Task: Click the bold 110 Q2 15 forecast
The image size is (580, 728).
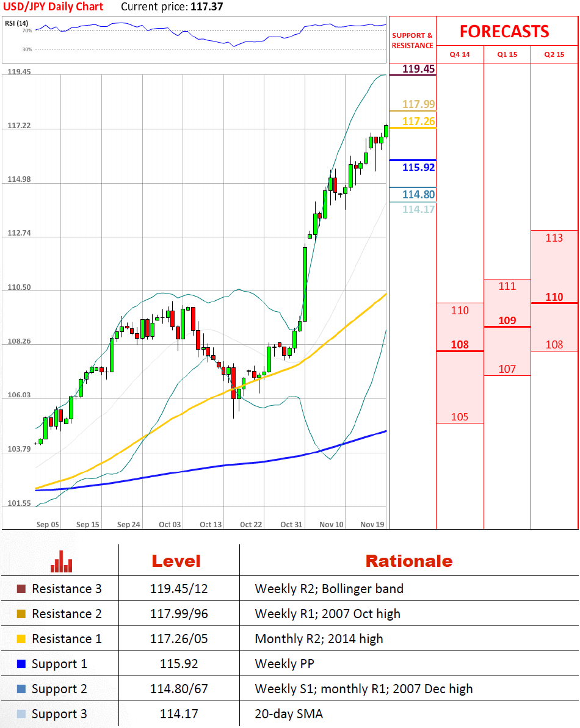Action: [554, 297]
